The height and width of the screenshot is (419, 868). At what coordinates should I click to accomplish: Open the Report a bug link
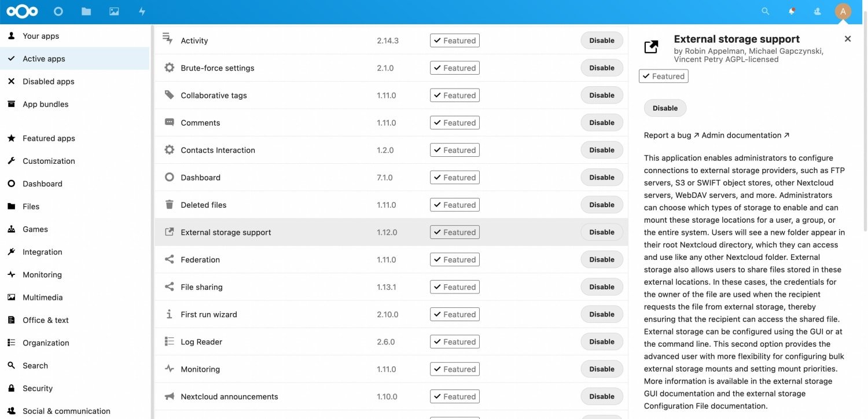671,135
